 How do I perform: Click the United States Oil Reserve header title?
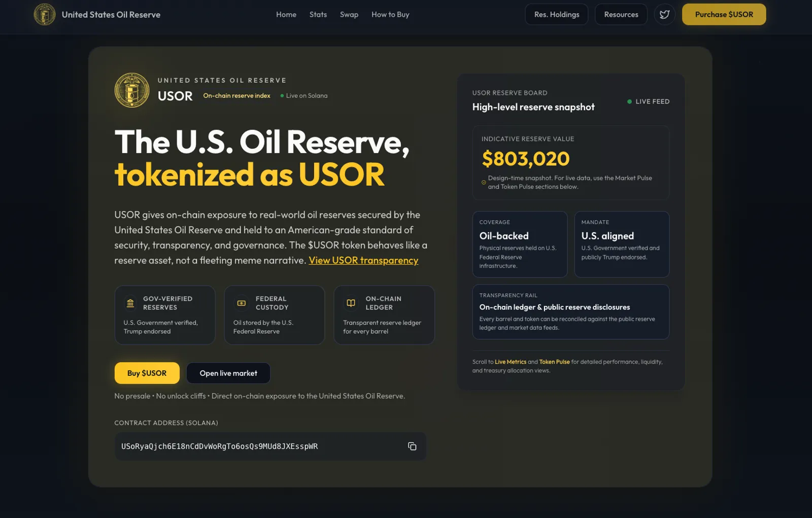tap(111, 15)
